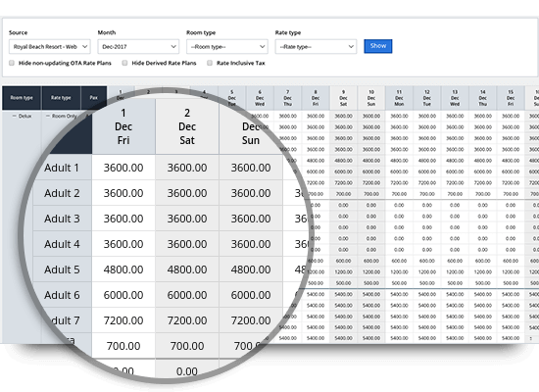
Task: Enable Hide non-updating OTA Rate Plans checkbox
Action: click(12, 63)
